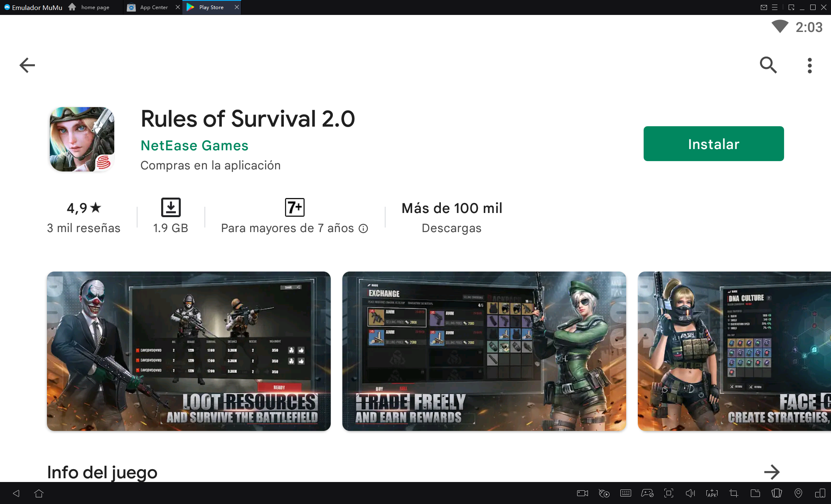The height and width of the screenshot is (504, 831).
Task: Click the location pin icon
Action: pyautogui.click(x=798, y=493)
